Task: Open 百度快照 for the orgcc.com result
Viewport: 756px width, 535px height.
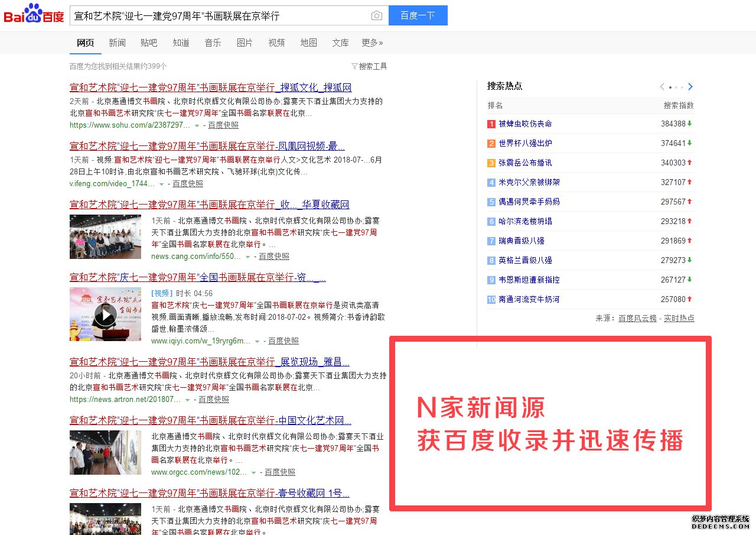Action: [x=280, y=472]
